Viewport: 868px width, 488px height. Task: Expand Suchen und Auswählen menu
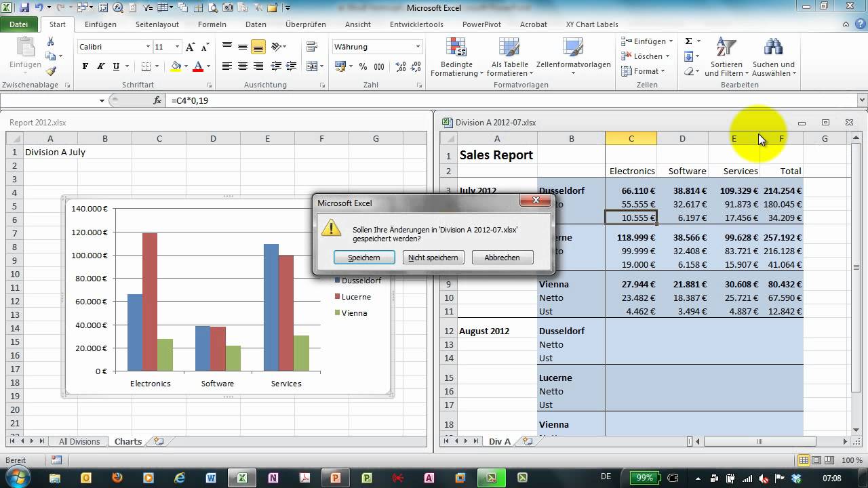773,57
